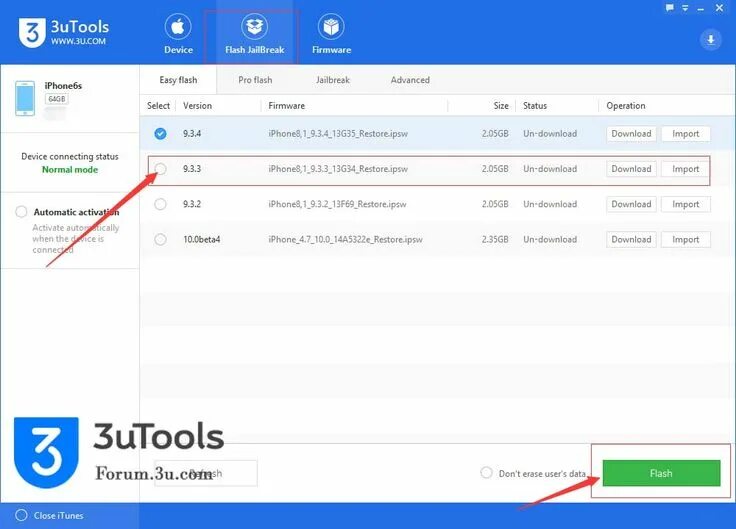
Task: Import firmware for 9.3.4 row
Action: (685, 134)
